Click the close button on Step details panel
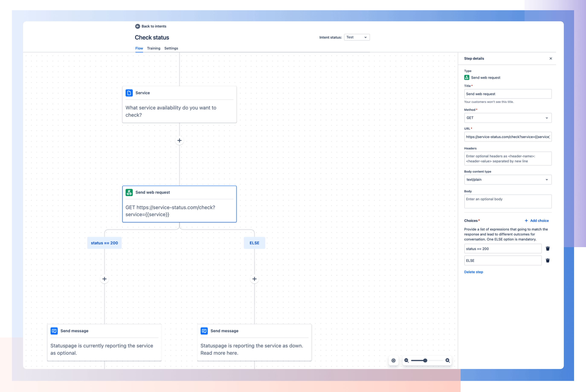 pos(551,58)
